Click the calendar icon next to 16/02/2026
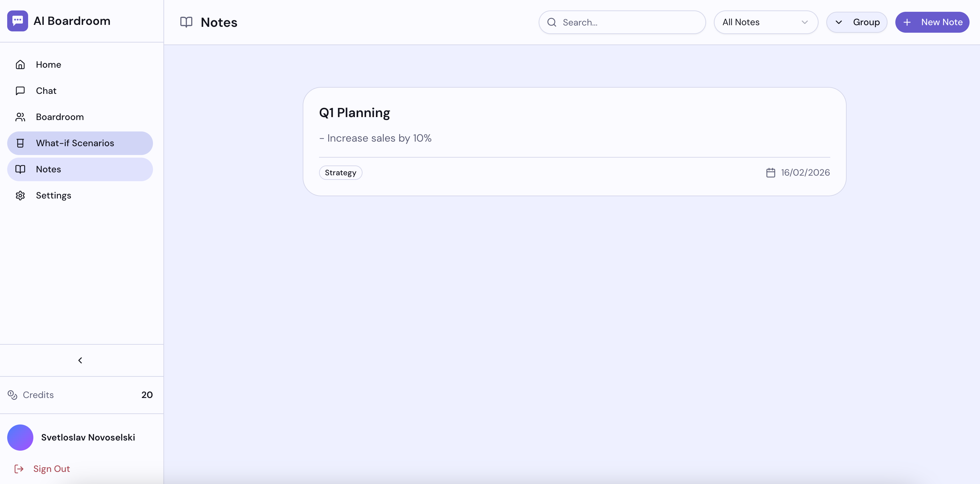The image size is (980, 484). 771,173
